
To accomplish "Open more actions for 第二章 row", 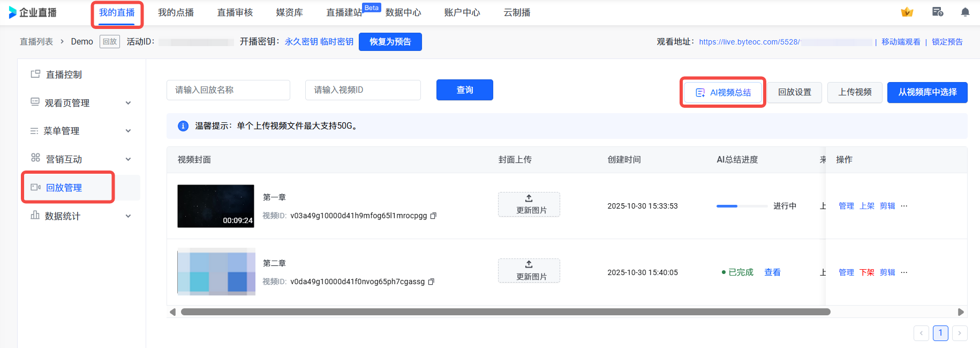I will pos(904,272).
